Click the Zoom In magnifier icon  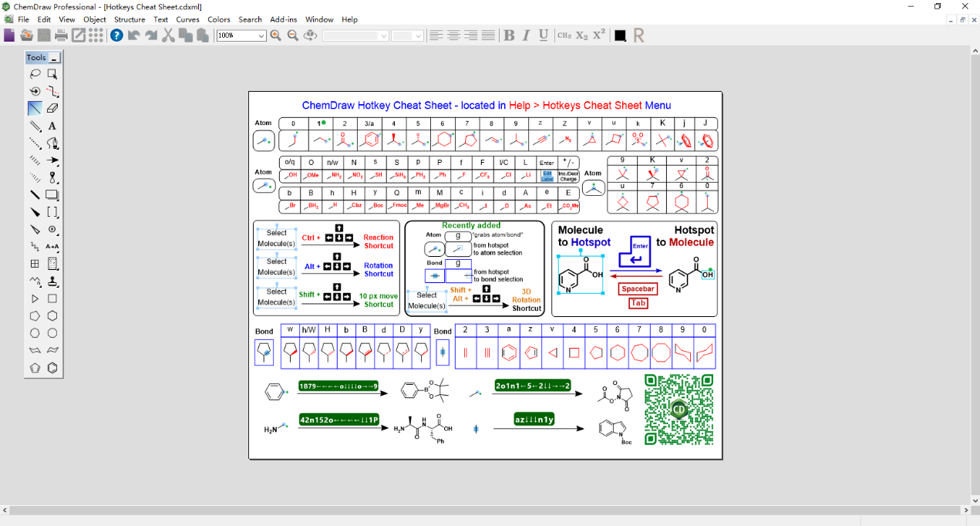tap(275, 35)
